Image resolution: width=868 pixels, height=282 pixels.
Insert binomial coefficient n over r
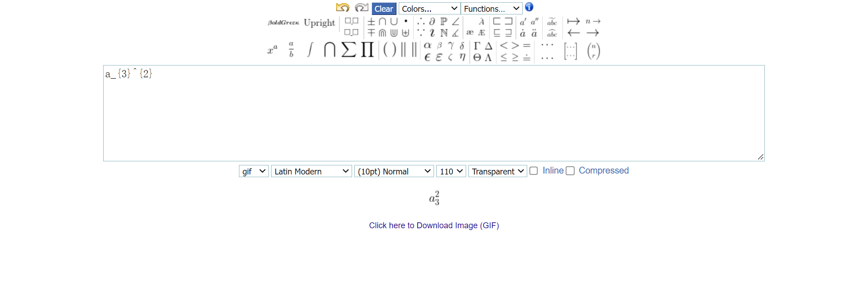[x=594, y=51]
